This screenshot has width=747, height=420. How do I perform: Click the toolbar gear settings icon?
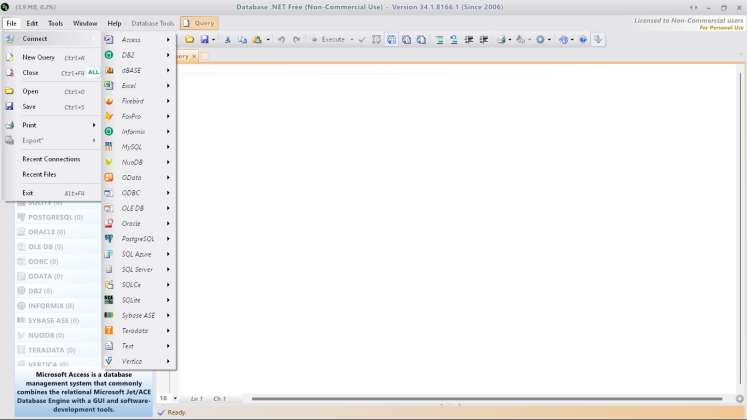[540, 40]
